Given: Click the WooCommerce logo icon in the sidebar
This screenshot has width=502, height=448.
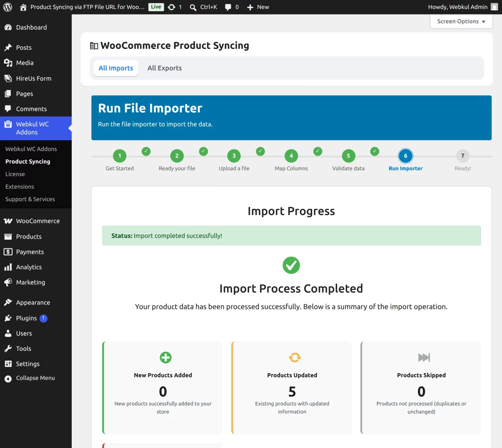Looking at the screenshot, I should [x=8, y=221].
